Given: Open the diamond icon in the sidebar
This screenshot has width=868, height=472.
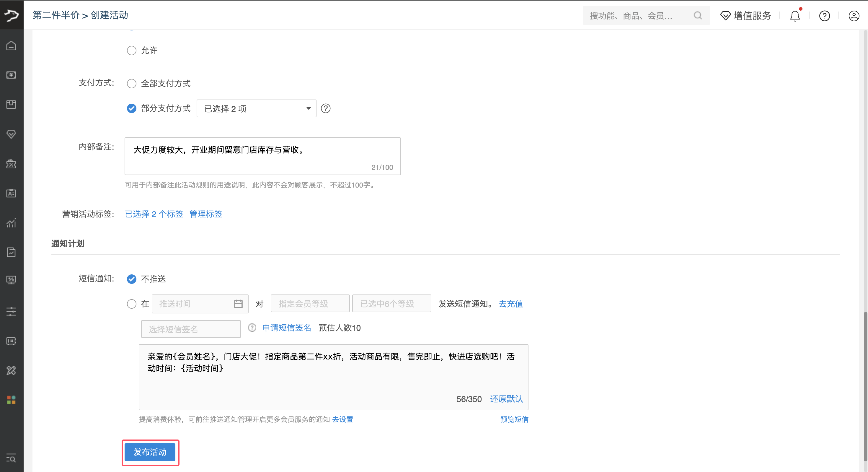Looking at the screenshot, I should [12, 134].
